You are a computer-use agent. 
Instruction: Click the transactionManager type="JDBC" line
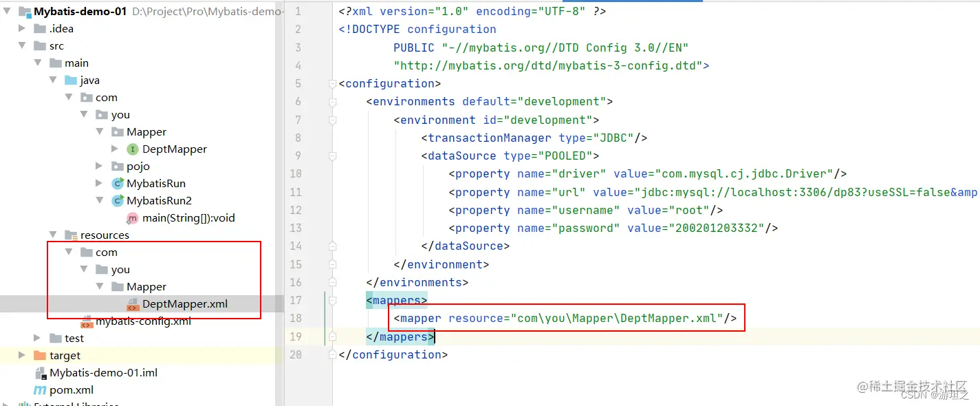pos(534,138)
